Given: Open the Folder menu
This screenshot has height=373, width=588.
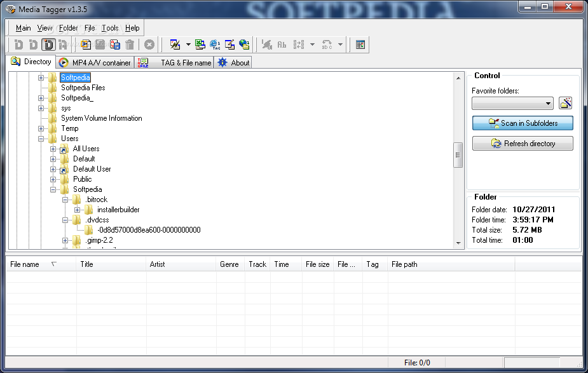Looking at the screenshot, I should [x=68, y=28].
